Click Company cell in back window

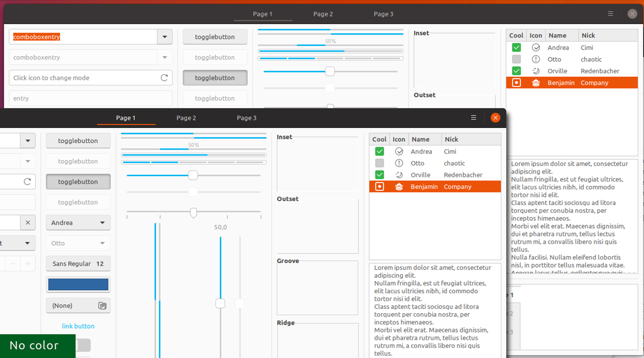594,82
